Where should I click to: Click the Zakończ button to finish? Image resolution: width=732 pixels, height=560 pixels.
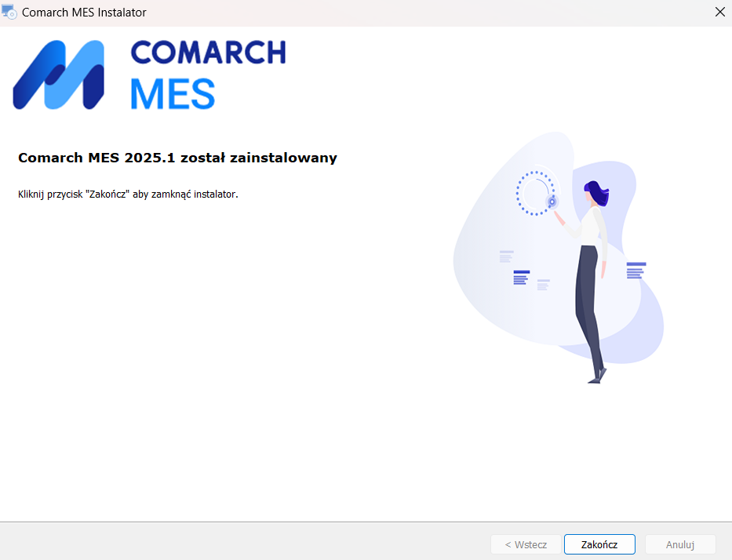599,544
